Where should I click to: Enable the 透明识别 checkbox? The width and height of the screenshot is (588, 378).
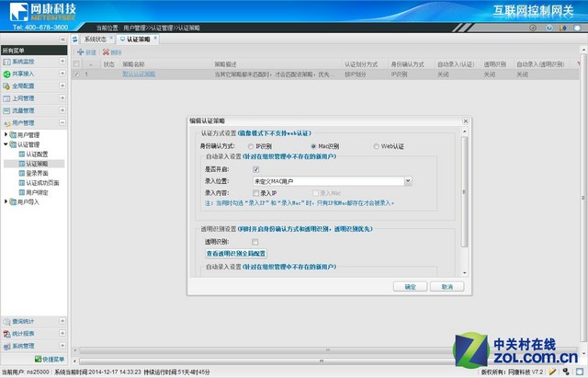coord(255,242)
